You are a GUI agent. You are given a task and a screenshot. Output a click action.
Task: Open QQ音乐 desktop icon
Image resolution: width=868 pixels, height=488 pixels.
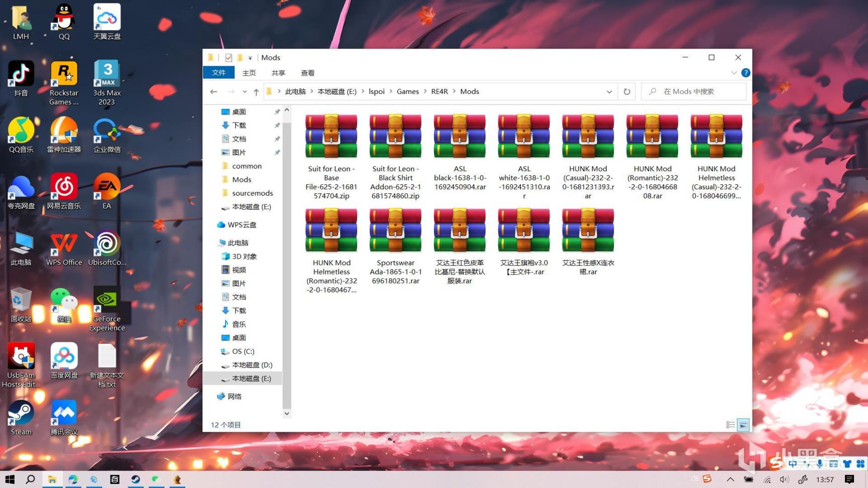pyautogui.click(x=21, y=135)
